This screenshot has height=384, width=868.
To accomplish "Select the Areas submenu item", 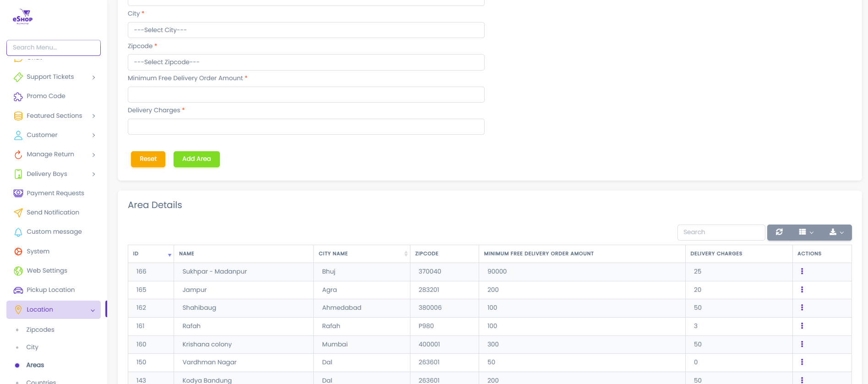I will pos(35,365).
